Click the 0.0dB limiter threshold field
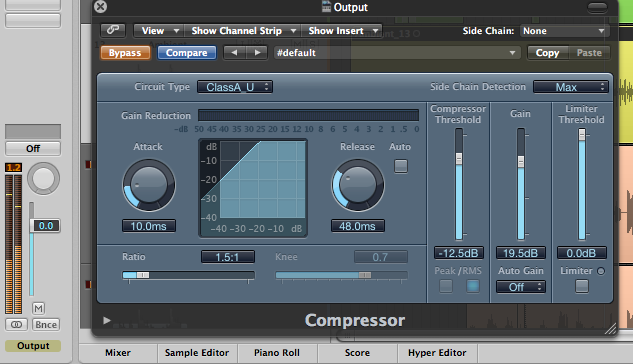 [x=582, y=253]
